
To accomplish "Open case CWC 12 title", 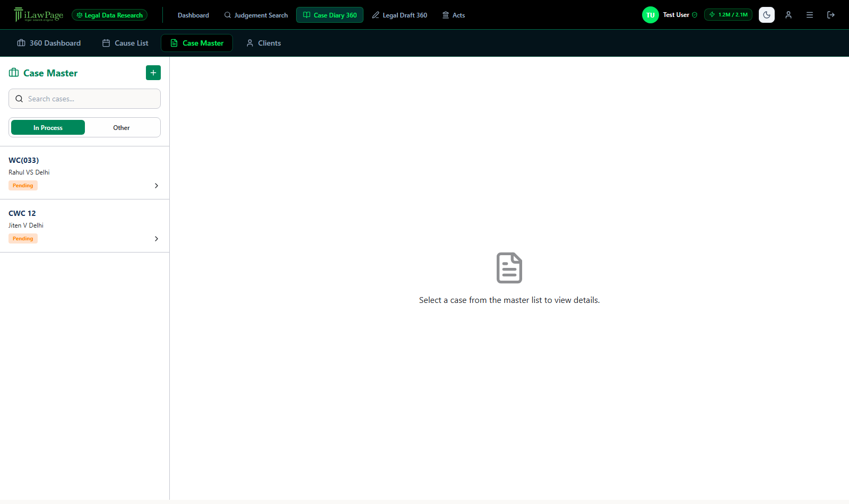I will pos(22,213).
